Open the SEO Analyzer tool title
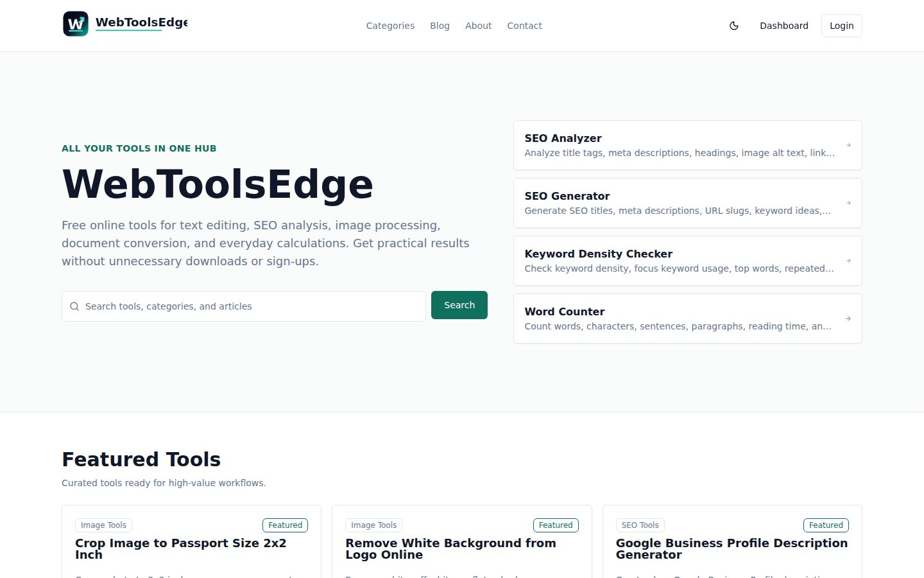Viewport: 924px width, 578px height. point(563,138)
